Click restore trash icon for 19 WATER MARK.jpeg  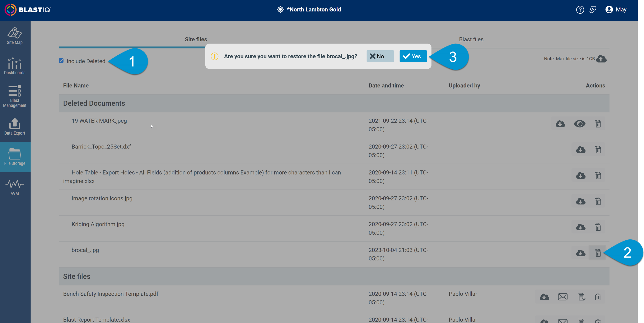(598, 124)
